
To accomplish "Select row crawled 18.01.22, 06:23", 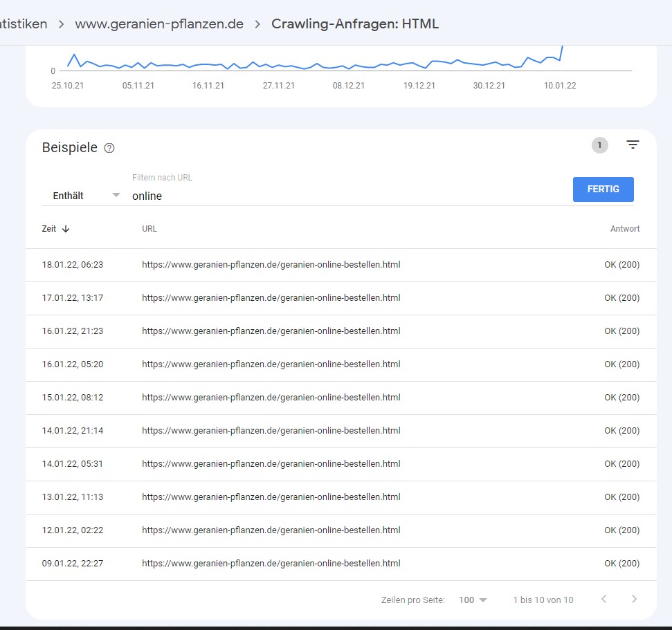I will point(73,265).
